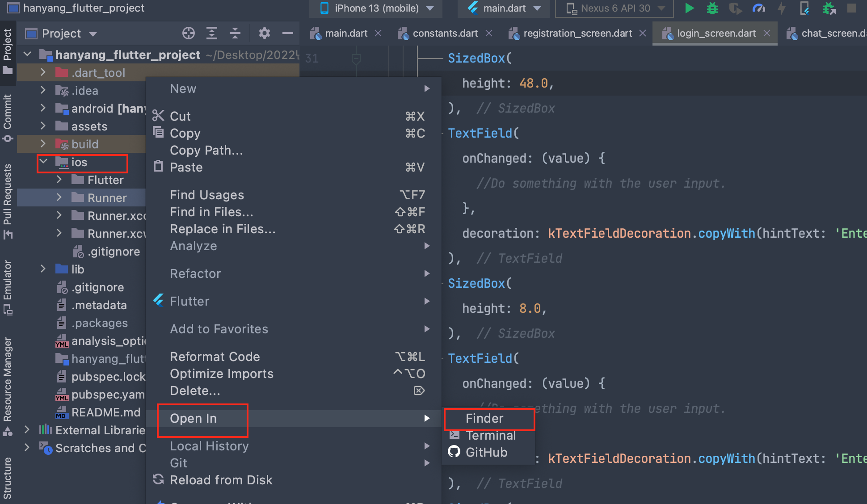This screenshot has height=504, width=867.
Task: Hide the Project panel with the minus icon
Action: tap(288, 33)
